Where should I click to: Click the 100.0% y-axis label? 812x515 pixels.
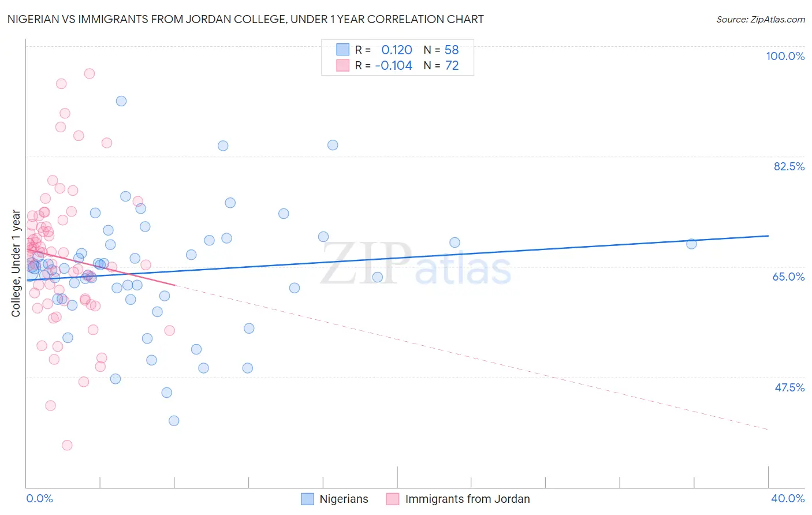pos(785,56)
